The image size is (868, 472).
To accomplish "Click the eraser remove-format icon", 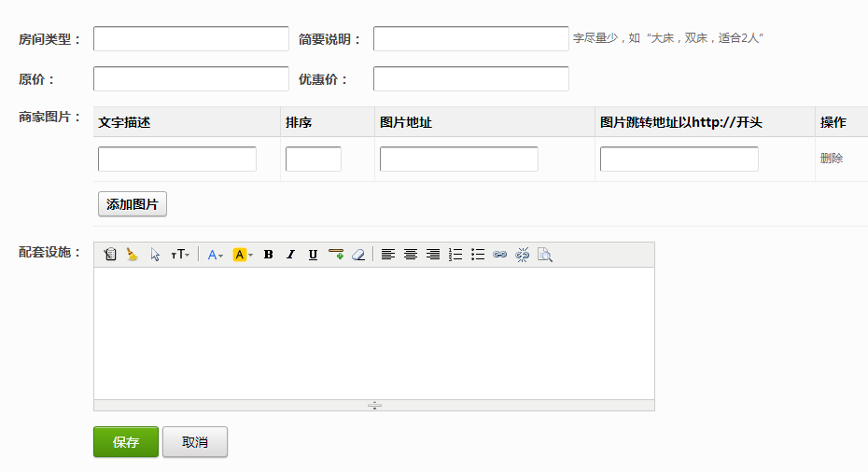I will [358, 255].
